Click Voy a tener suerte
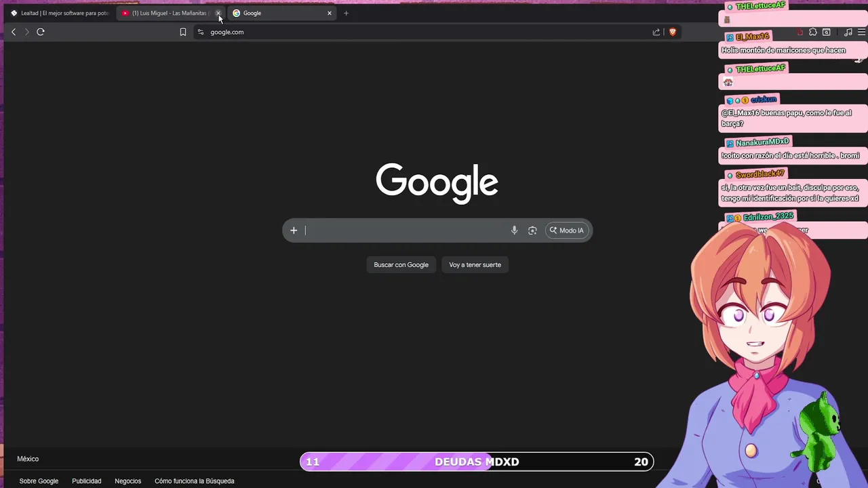Image resolution: width=868 pixels, height=488 pixels. [x=475, y=265]
